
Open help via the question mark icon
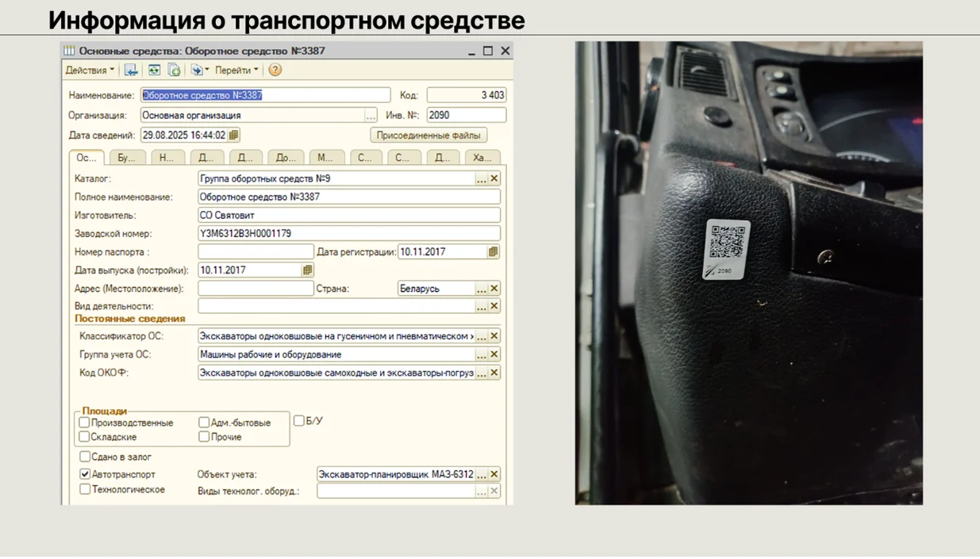coord(274,71)
